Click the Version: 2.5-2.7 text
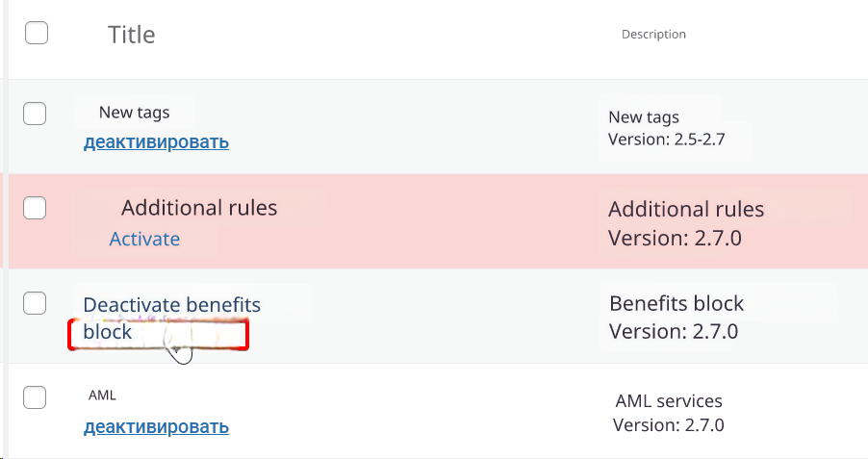This screenshot has width=868, height=459. pos(666,140)
